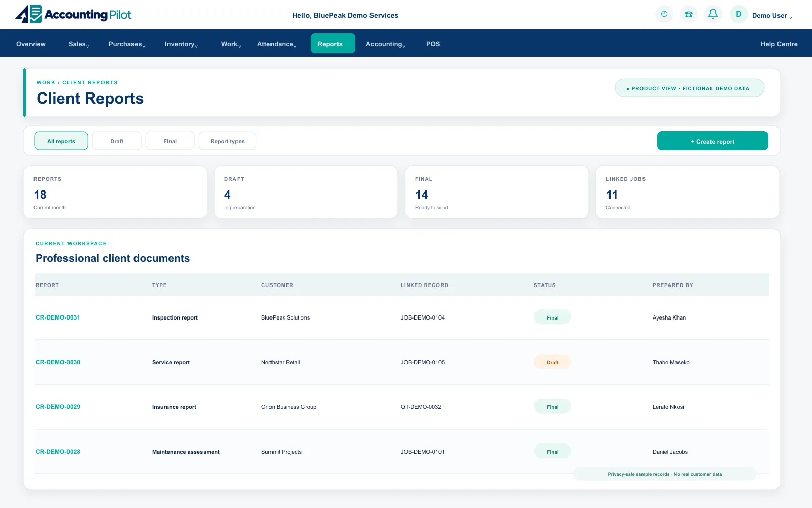Open the Attendance dropdown
The height and width of the screenshot is (508, 812).
click(277, 44)
